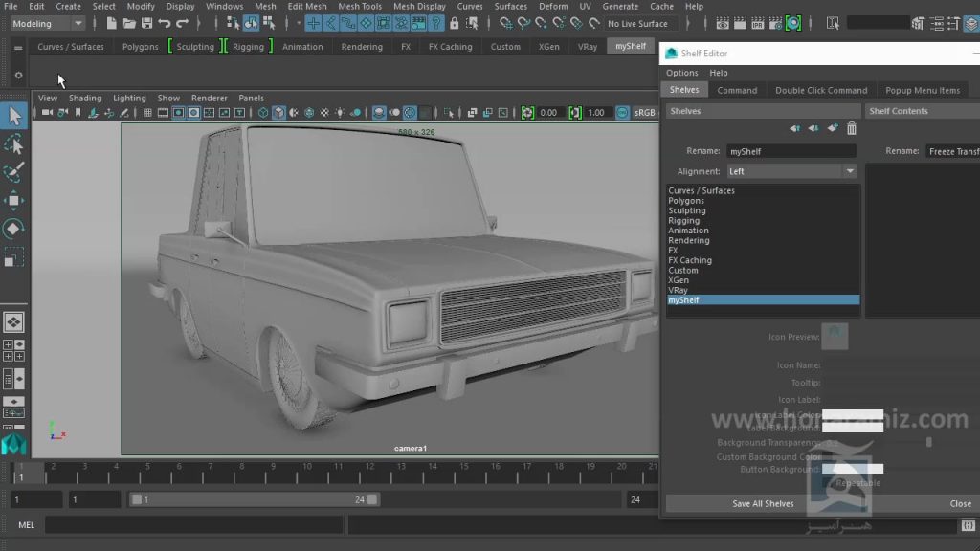
Task: Click the Close button in Shelf Editor
Action: click(961, 503)
